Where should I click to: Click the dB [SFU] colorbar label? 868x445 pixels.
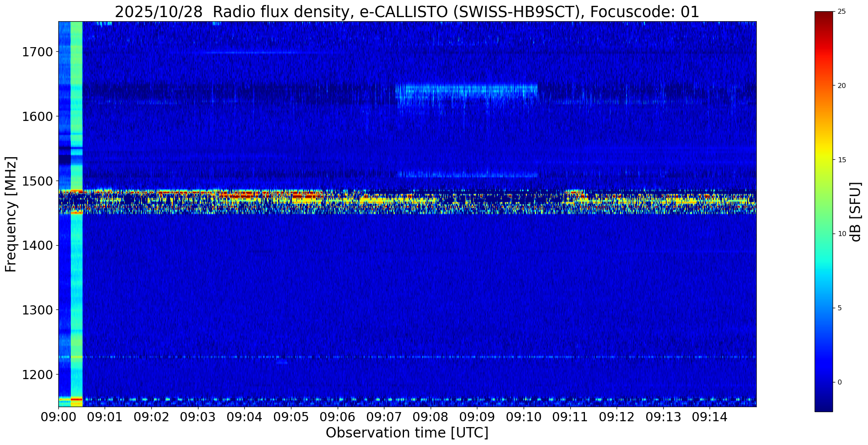[x=856, y=211]
